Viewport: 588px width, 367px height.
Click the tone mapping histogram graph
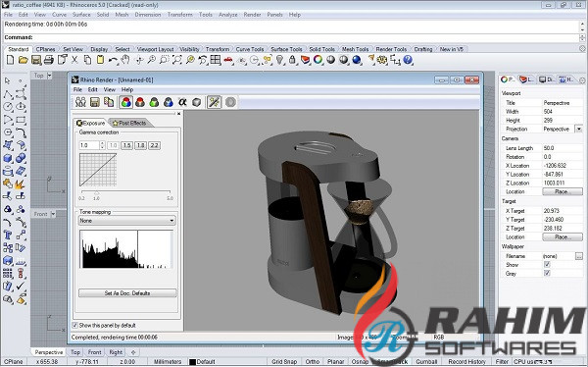(126, 249)
